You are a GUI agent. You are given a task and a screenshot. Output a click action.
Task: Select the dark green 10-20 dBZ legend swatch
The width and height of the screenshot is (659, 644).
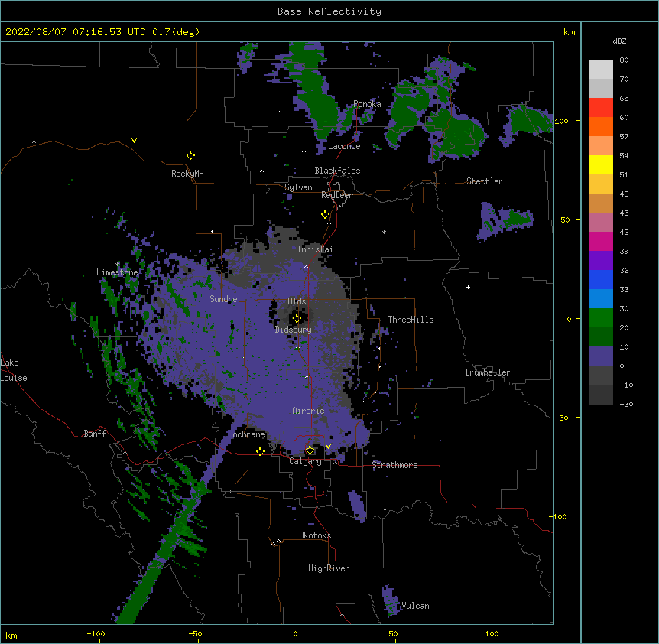tap(601, 337)
